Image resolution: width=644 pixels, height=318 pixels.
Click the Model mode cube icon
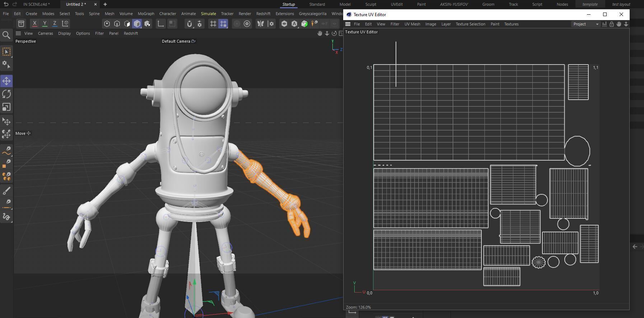pos(137,24)
